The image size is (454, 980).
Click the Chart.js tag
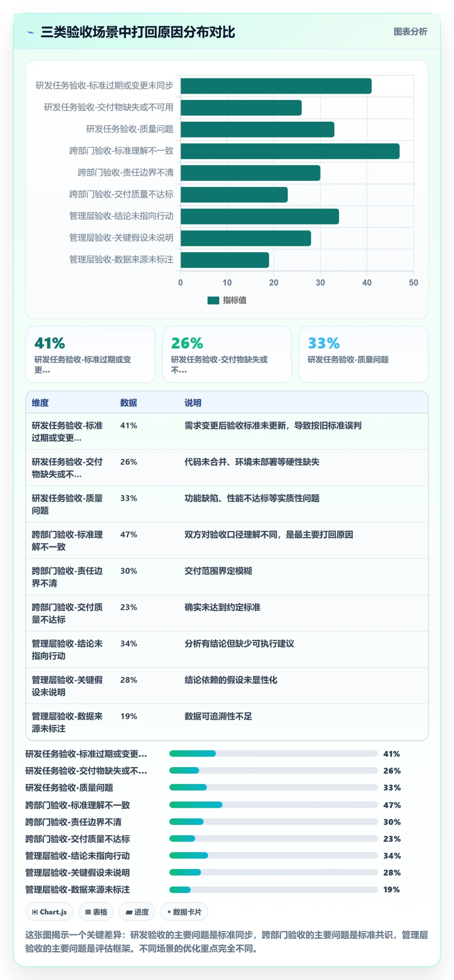click(50, 912)
